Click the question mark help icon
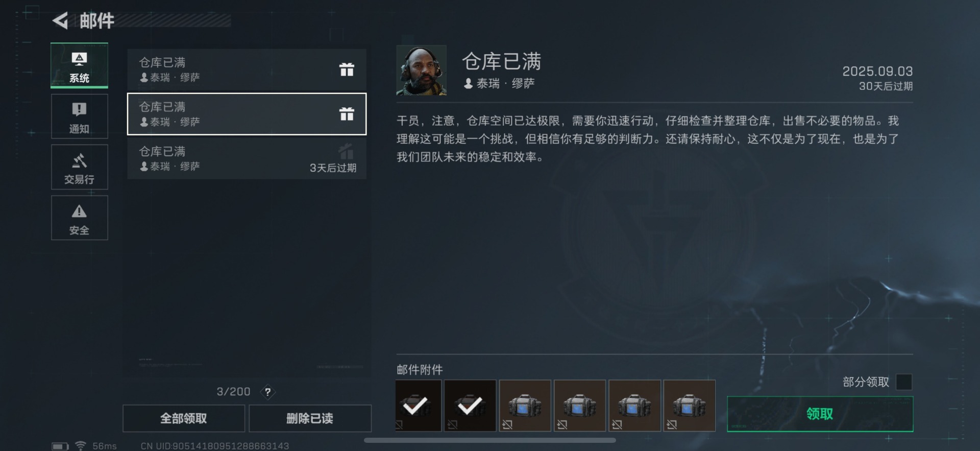 267,392
